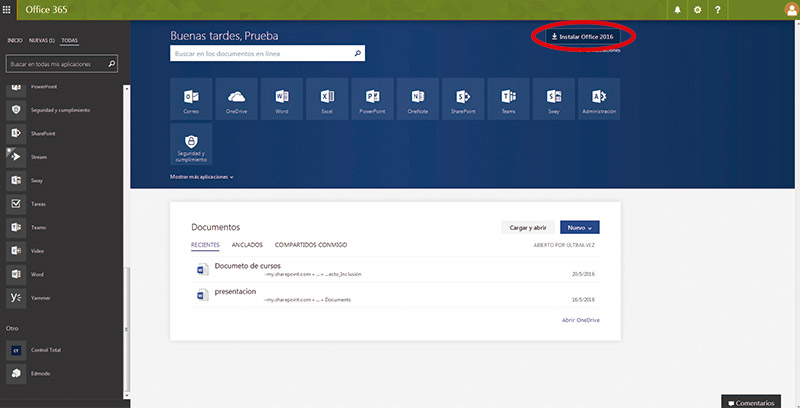Click the Abrir OneDrive link
The width and height of the screenshot is (800, 408).
580,320
